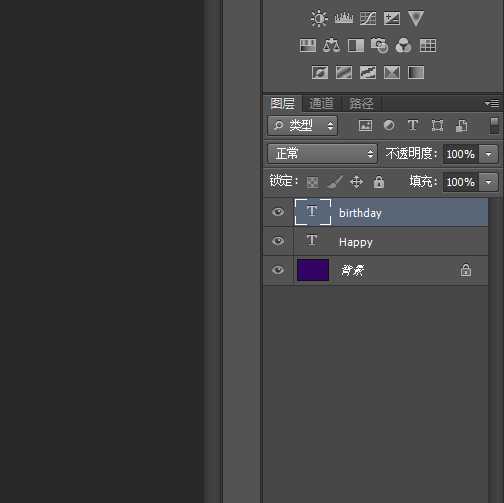Select the birthday layer name
Viewport: 504px width, 503px height.
360,213
